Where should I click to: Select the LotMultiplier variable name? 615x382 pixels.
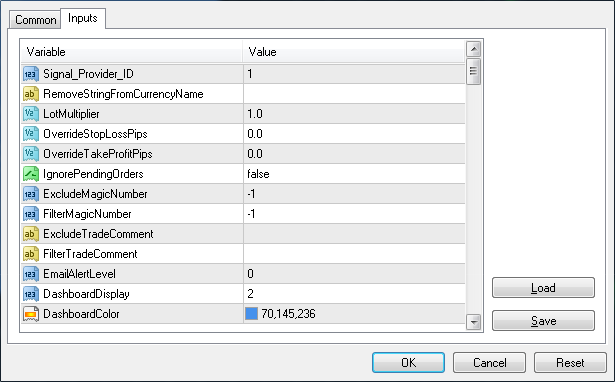71,114
